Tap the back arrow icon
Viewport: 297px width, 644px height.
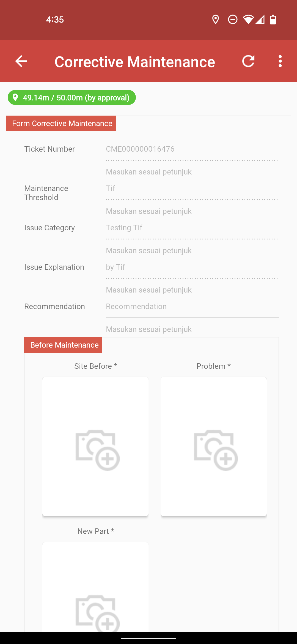(21, 61)
